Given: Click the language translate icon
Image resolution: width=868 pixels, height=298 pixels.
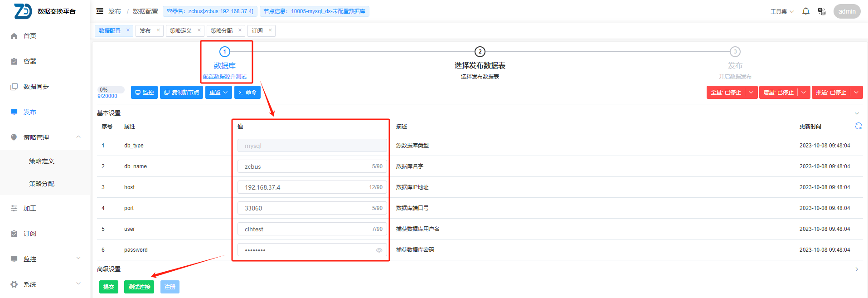Looking at the screenshot, I should pyautogui.click(x=821, y=11).
